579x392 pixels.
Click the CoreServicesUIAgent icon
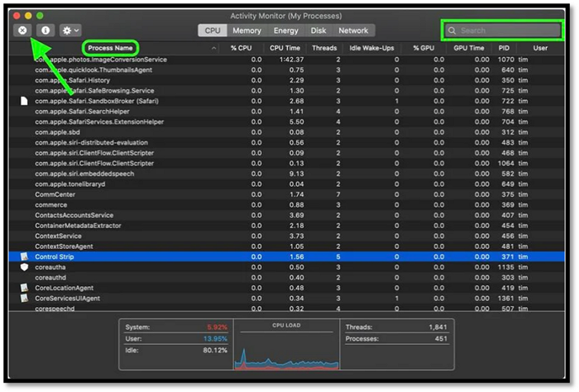(24, 298)
